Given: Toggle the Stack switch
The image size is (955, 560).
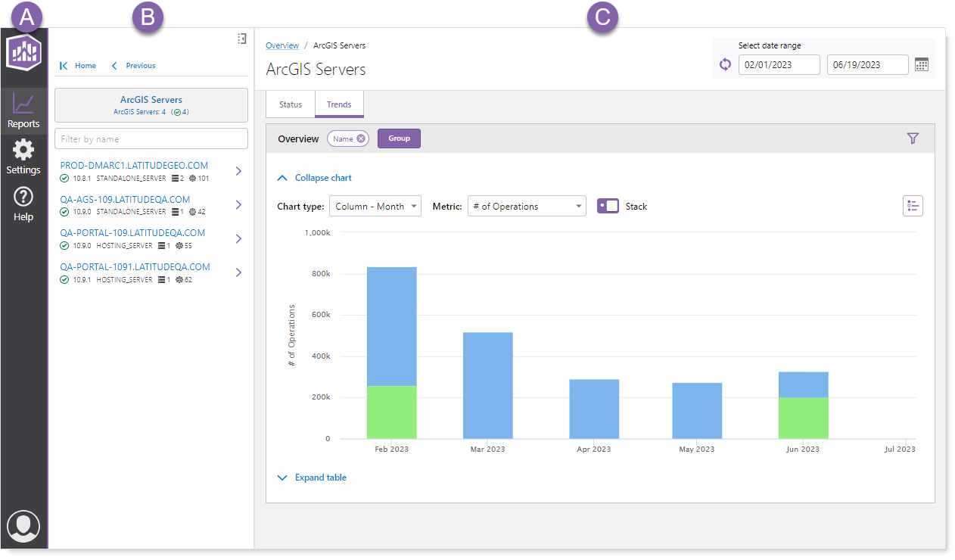Looking at the screenshot, I should (608, 206).
